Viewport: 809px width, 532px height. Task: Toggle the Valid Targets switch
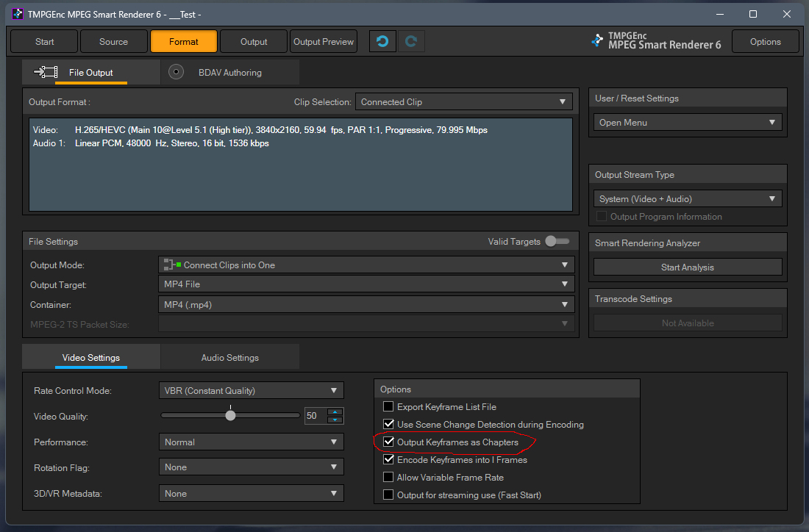557,241
